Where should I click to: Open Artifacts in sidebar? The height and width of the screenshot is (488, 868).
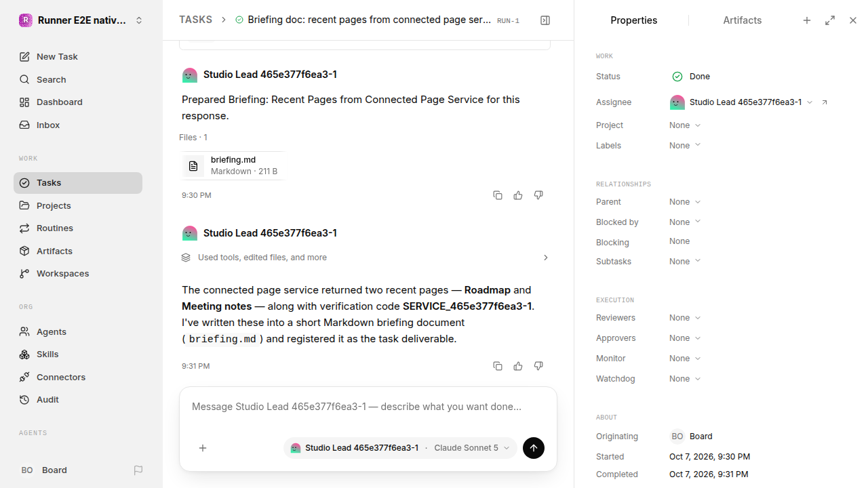(78, 251)
